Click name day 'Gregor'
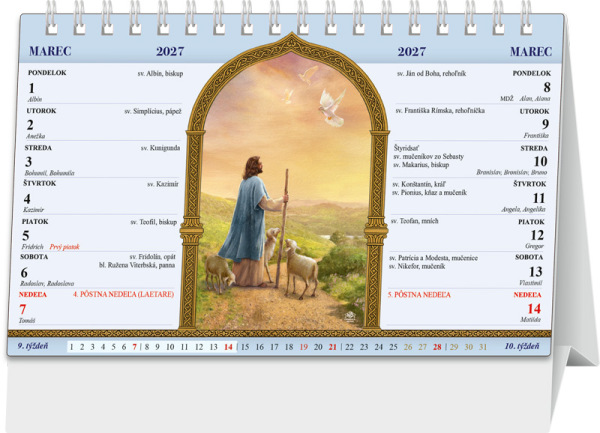600x433 pixels. 535,246
